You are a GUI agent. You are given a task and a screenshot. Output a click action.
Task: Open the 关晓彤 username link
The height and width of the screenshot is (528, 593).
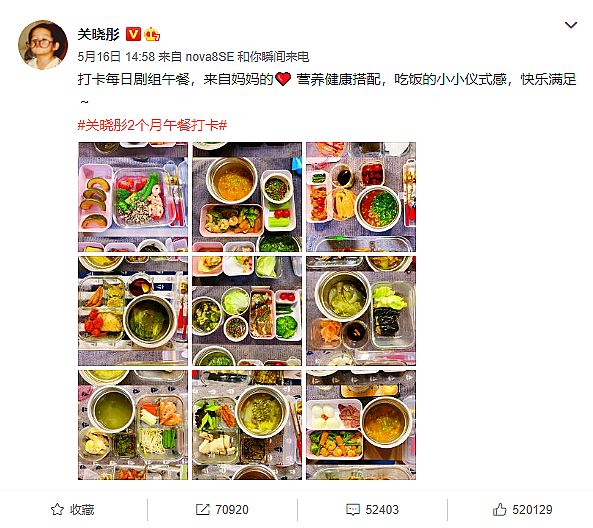[x=98, y=34]
